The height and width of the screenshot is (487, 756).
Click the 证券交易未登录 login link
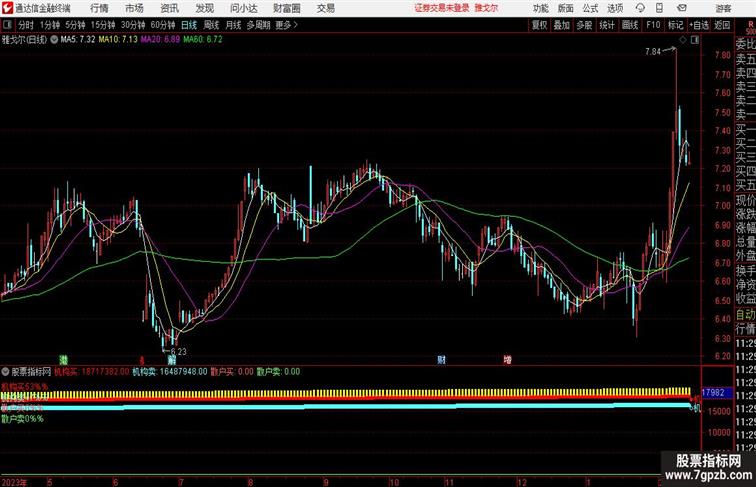[x=442, y=8]
